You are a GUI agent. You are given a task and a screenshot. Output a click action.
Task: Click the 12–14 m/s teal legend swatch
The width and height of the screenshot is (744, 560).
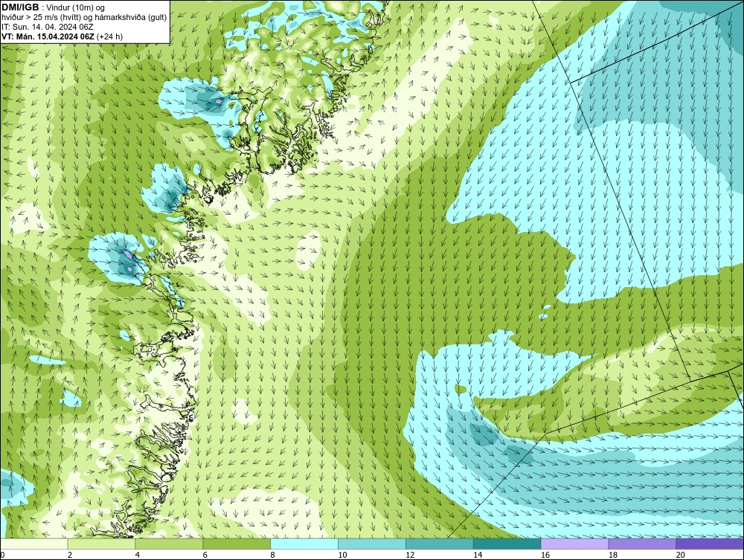click(x=440, y=544)
